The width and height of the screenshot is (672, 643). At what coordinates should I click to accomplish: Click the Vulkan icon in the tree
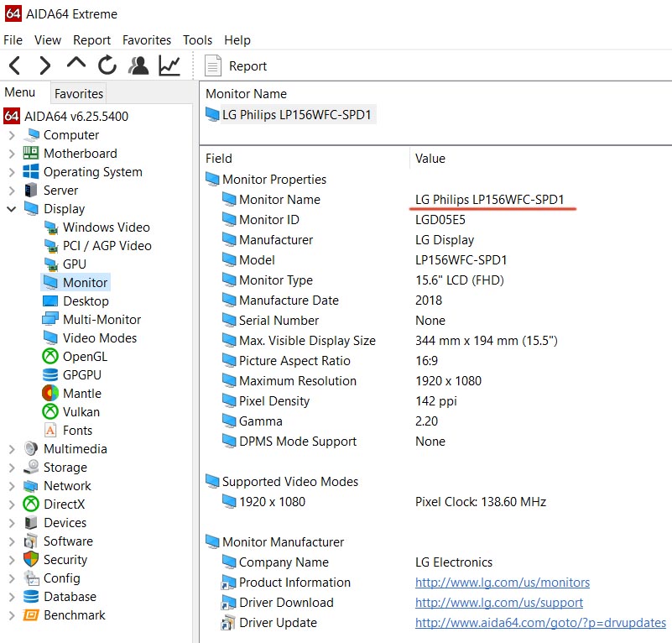click(50, 411)
